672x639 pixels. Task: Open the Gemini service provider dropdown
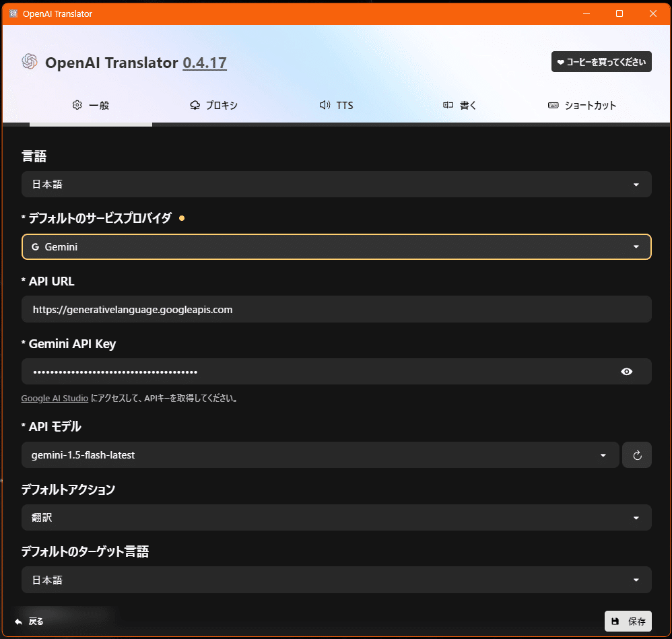pos(337,247)
